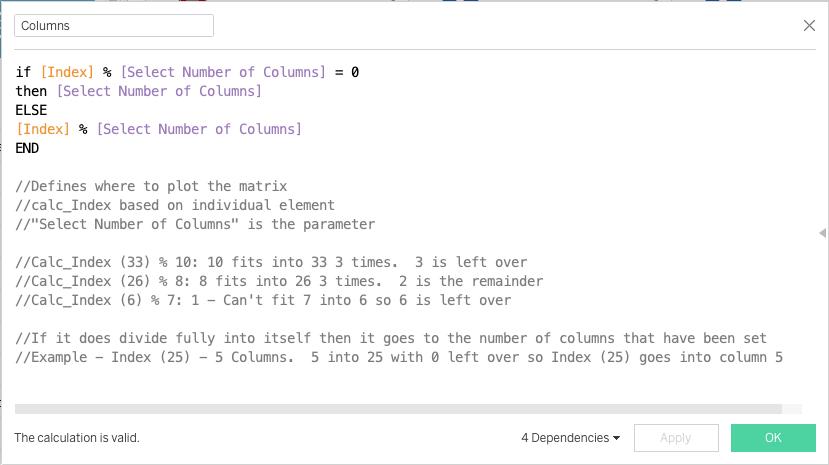Close the calculation editor dialog

(x=809, y=26)
